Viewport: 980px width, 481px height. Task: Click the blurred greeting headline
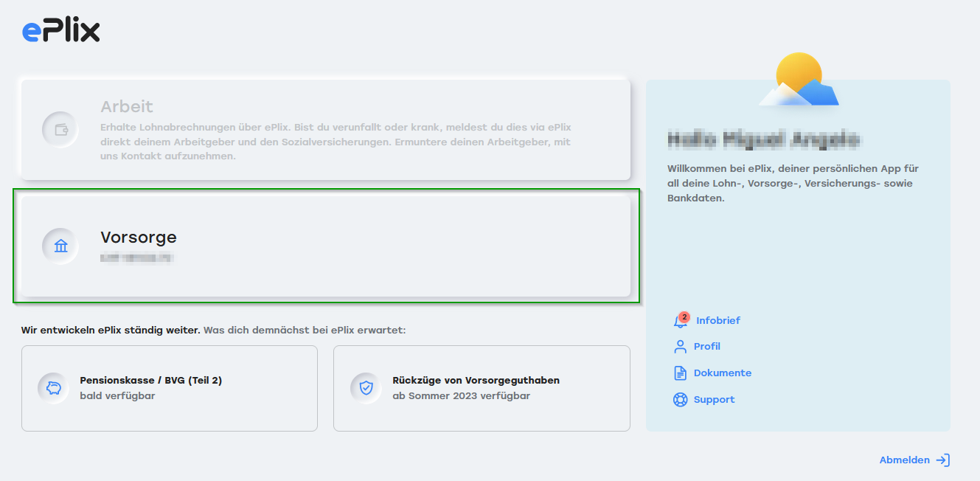point(764,139)
